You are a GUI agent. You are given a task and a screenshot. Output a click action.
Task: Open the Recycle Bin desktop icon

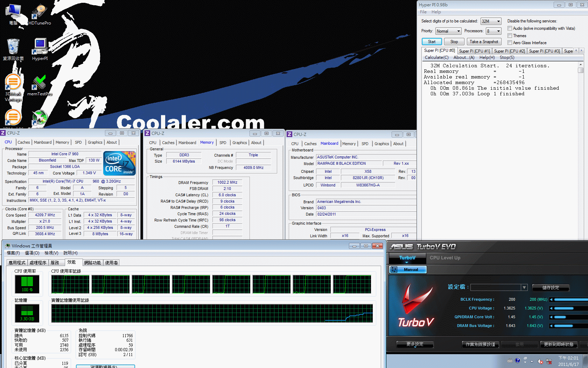click(13, 49)
